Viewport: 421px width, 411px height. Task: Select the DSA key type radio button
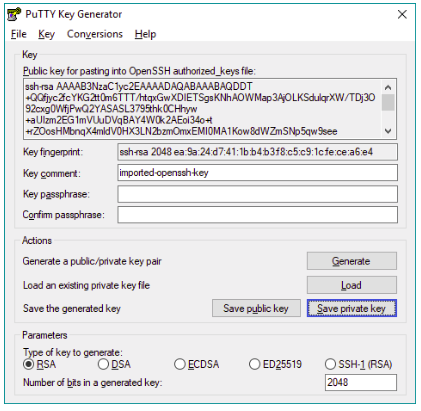(103, 364)
